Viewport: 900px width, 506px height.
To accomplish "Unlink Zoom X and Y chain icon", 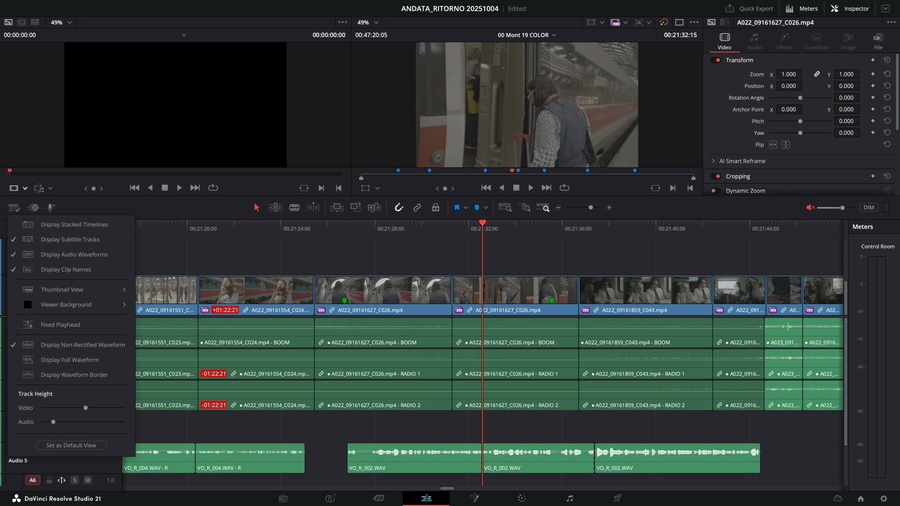I will pos(816,74).
